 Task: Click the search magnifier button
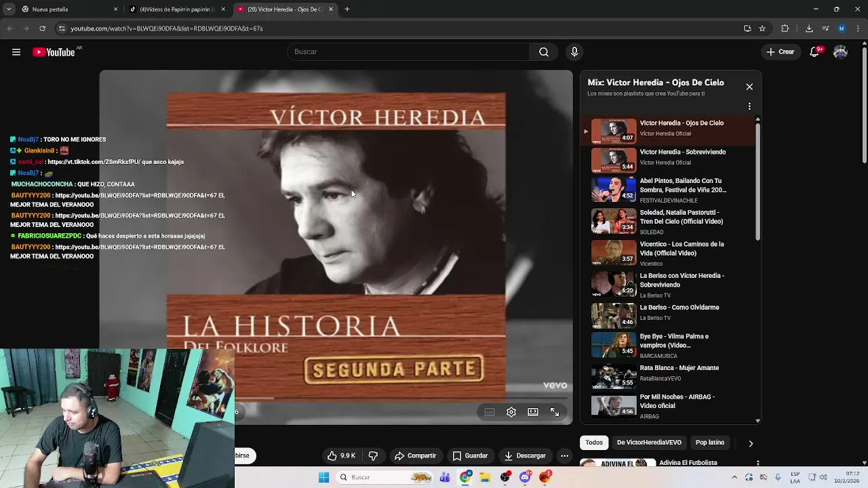pos(544,52)
